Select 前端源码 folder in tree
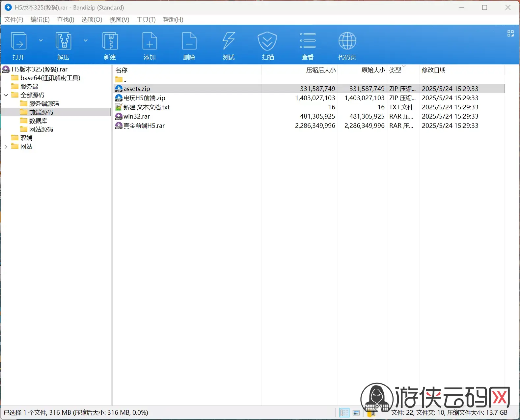 [41, 112]
